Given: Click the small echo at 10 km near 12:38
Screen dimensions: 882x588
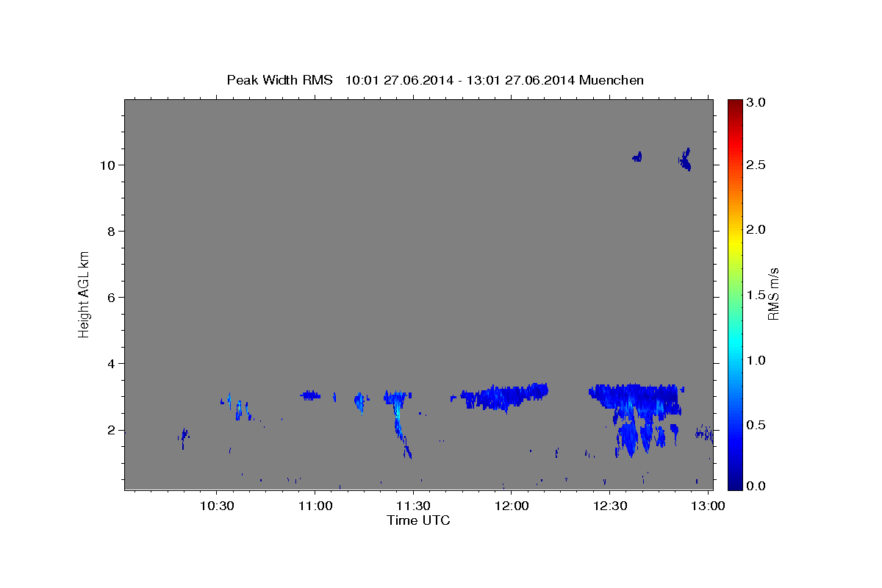Looking at the screenshot, I should coord(637,157).
